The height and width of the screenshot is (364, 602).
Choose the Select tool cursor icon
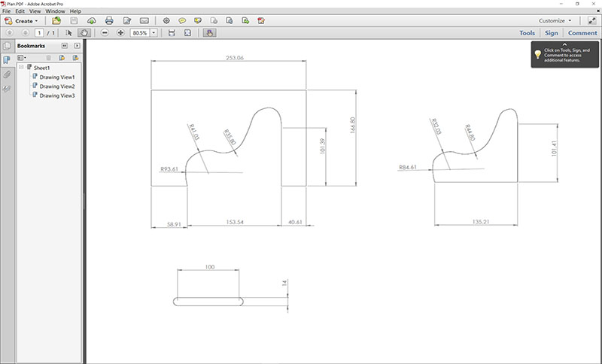click(x=68, y=33)
